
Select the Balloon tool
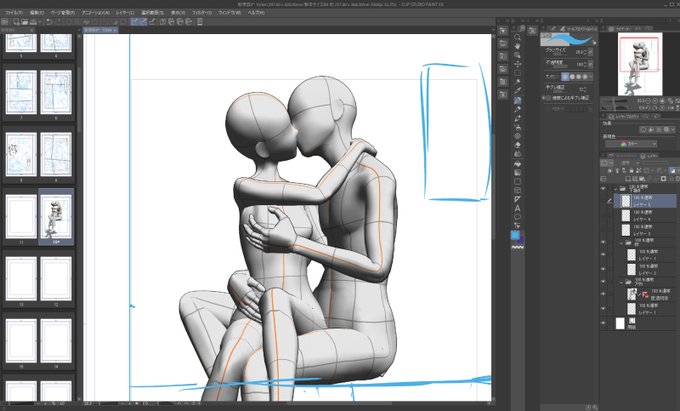[517, 217]
